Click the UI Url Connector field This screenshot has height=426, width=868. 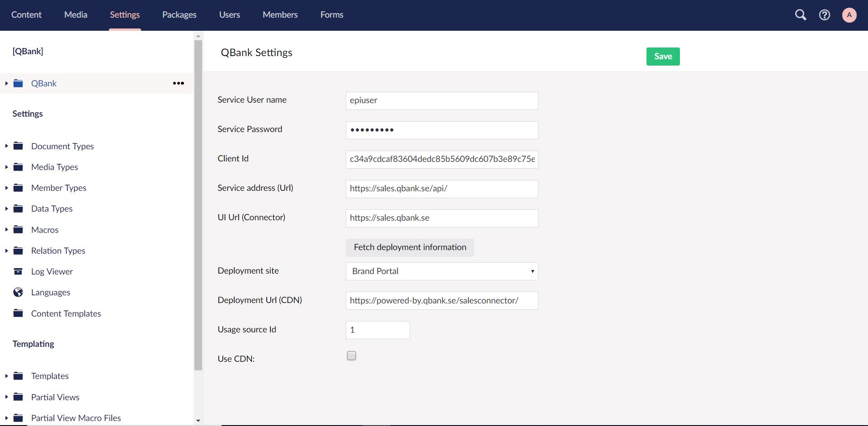pos(442,218)
